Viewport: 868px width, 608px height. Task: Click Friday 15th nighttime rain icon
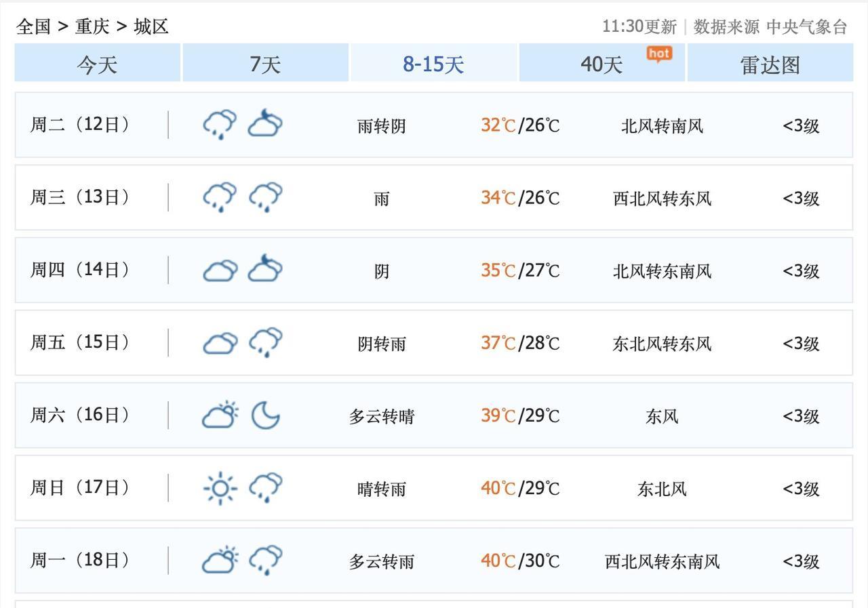(x=265, y=342)
